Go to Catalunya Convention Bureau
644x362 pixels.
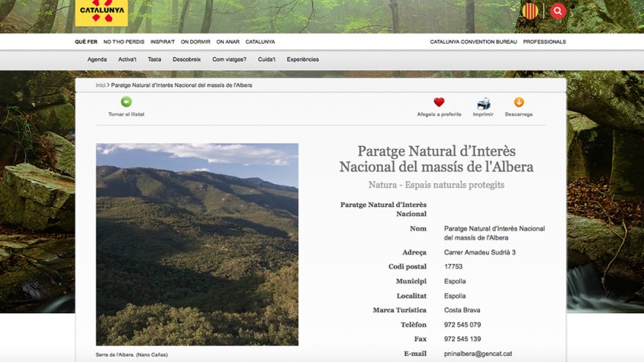click(x=473, y=42)
